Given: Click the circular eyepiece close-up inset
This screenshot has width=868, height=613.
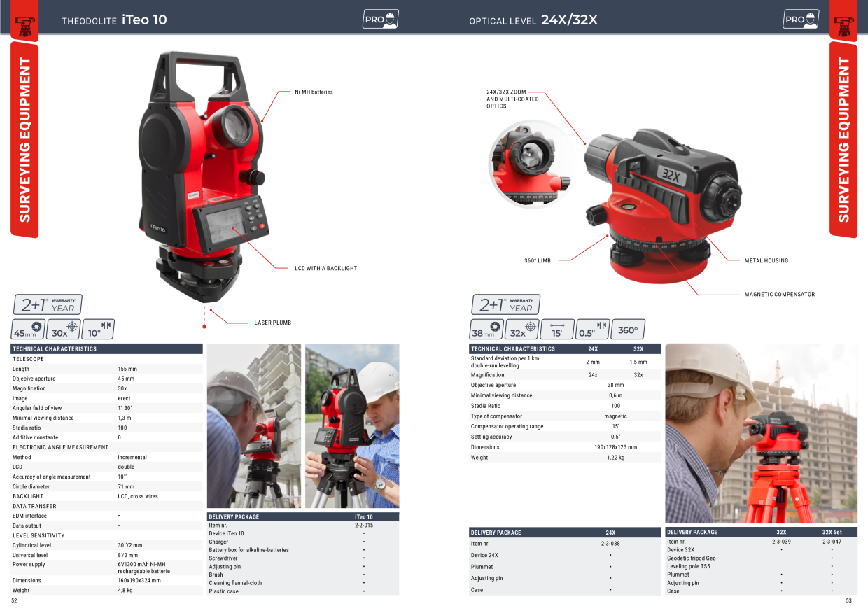Looking at the screenshot, I should tap(532, 164).
